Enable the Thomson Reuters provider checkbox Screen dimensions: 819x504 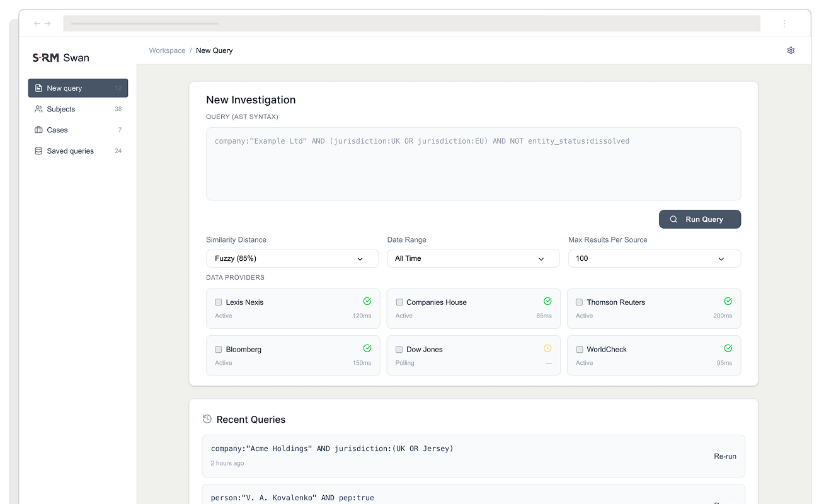click(x=580, y=302)
